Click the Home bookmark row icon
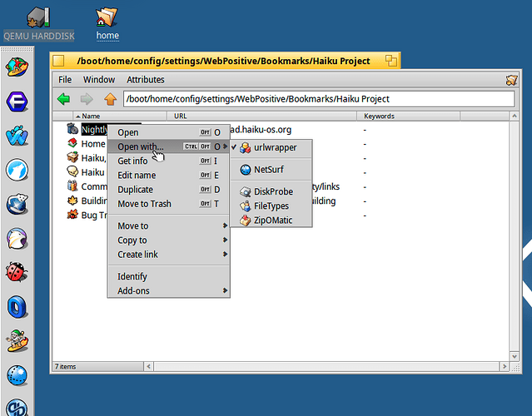532x416 pixels. [72, 143]
